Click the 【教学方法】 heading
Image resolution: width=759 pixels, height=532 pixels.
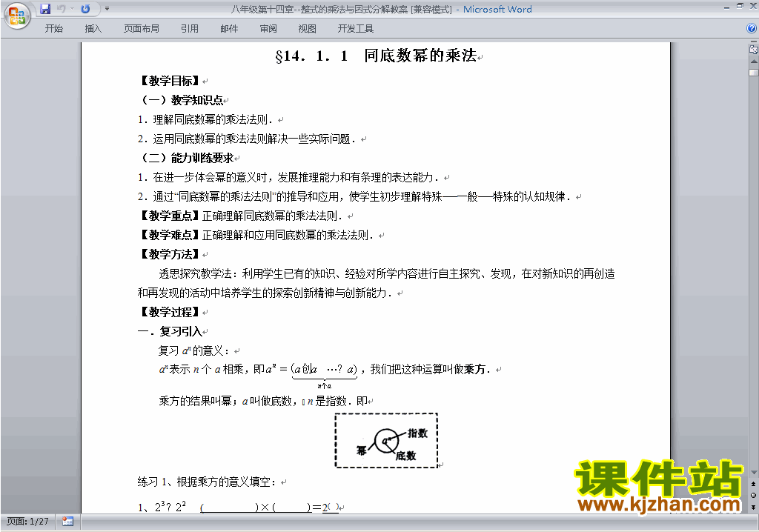pyautogui.click(x=170, y=254)
